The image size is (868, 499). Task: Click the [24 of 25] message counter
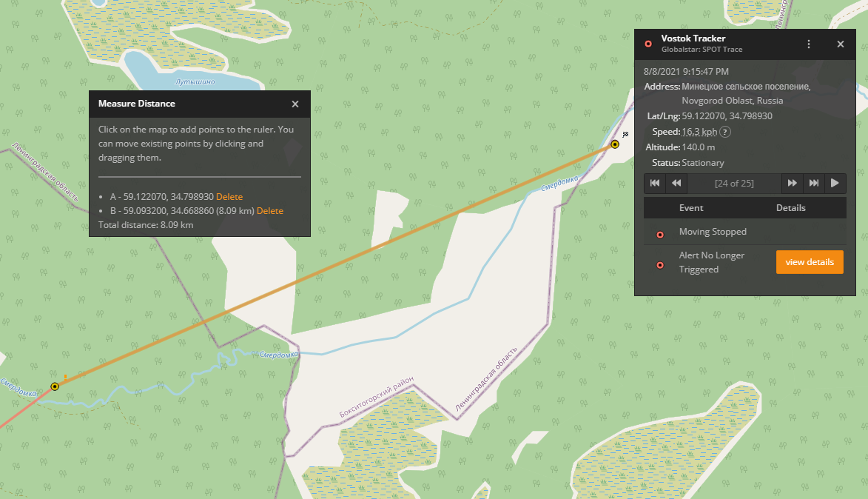pyautogui.click(x=734, y=183)
